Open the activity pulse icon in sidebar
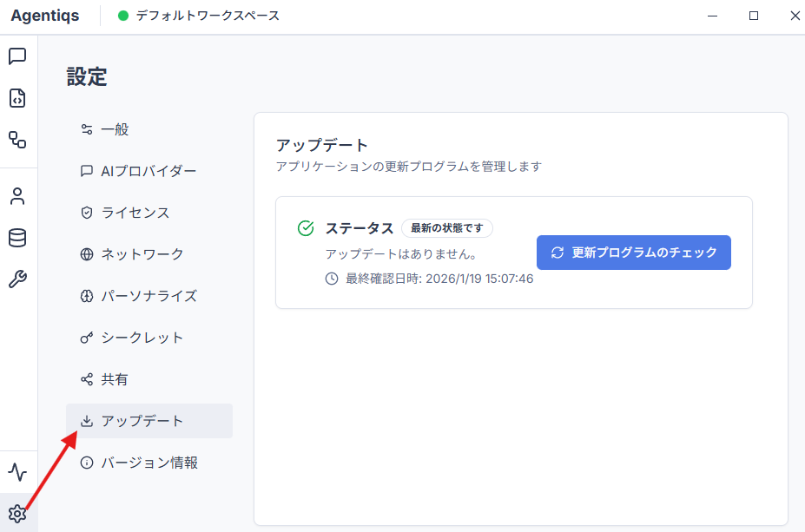The image size is (805, 532). (x=17, y=472)
